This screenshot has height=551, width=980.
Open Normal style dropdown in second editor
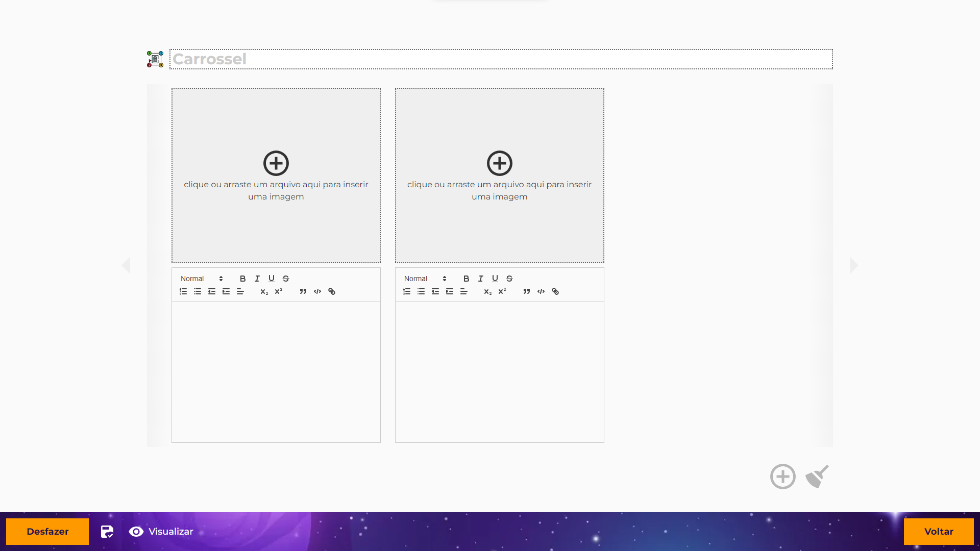425,279
